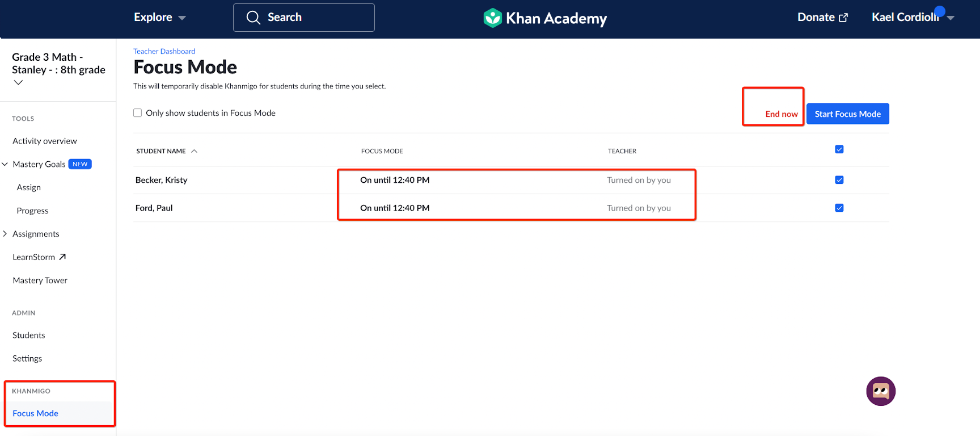This screenshot has width=980, height=436.
Task: Click the search magnifier icon
Action: (253, 18)
